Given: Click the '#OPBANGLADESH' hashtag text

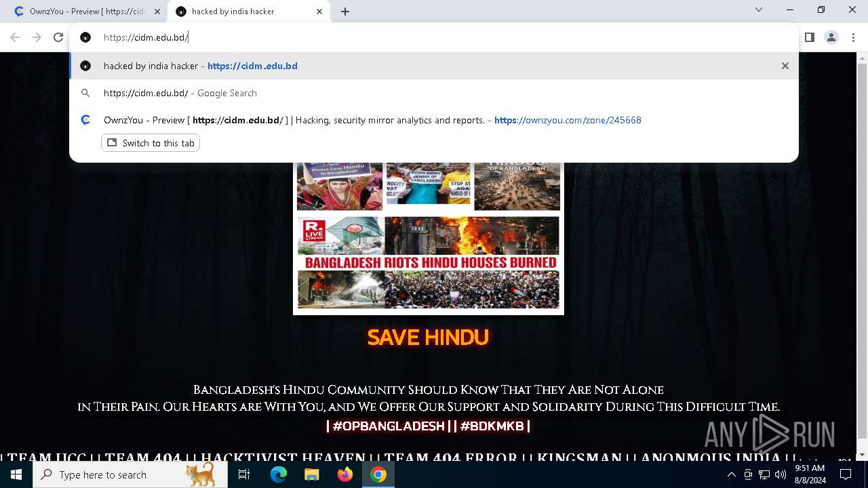Looking at the screenshot, I should point(388,426).
